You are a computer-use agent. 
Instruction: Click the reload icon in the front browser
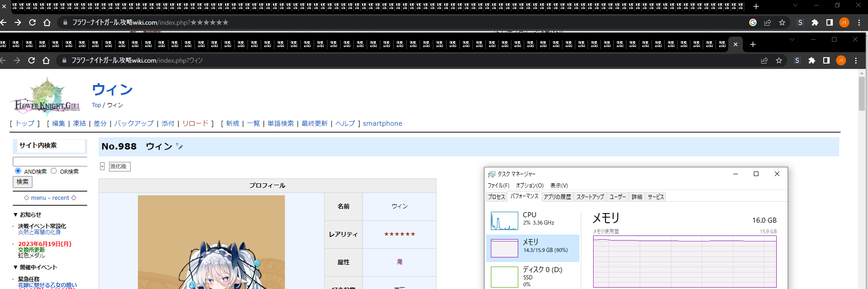32,60
